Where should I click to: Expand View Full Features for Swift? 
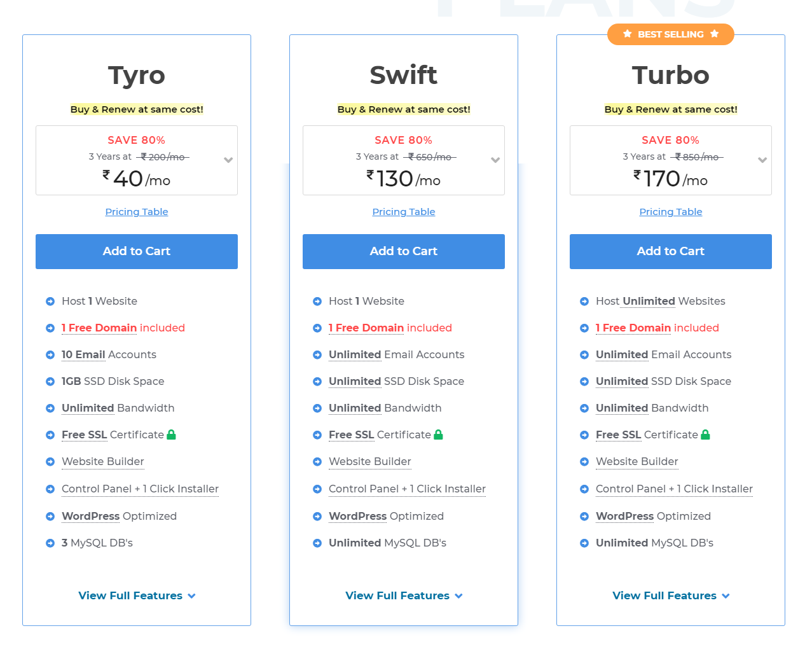click(404, 595)
